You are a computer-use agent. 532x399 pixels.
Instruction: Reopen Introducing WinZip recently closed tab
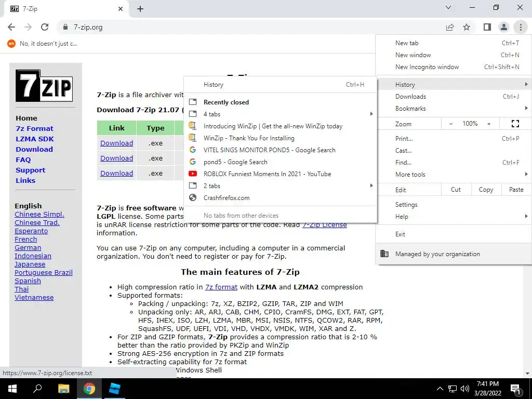coord(280,126)
